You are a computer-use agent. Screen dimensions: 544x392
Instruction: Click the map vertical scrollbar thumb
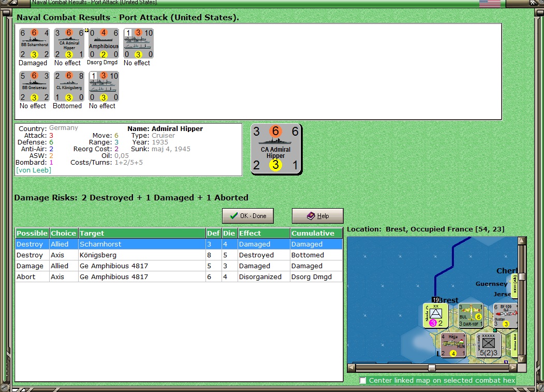[x=522, y=277]
